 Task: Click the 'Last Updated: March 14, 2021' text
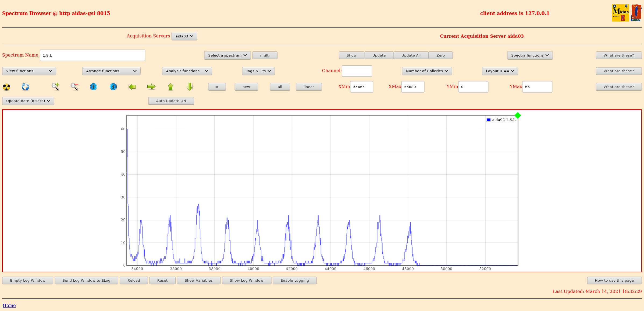pyautogui.click(x=597, y=291)
